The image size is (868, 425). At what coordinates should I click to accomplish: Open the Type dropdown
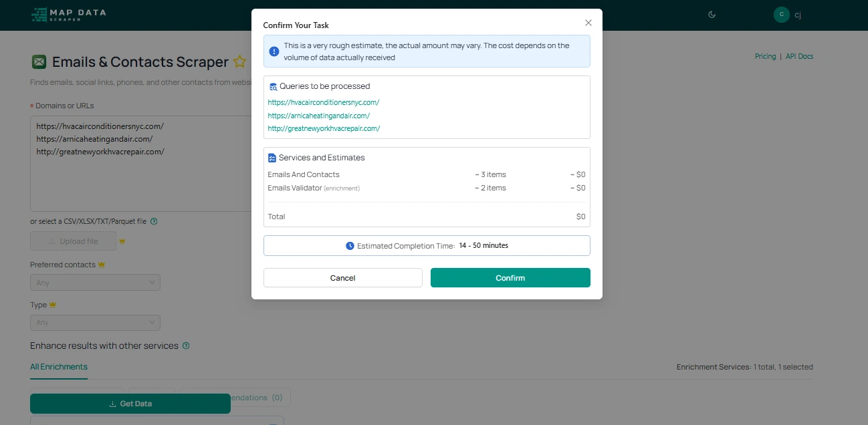95,323
